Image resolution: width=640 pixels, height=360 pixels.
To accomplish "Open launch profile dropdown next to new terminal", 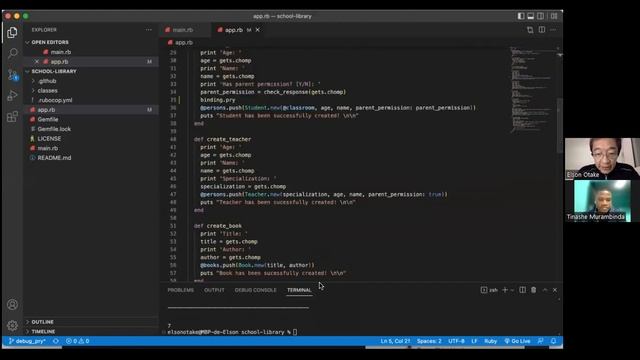I will pos(512,290).
